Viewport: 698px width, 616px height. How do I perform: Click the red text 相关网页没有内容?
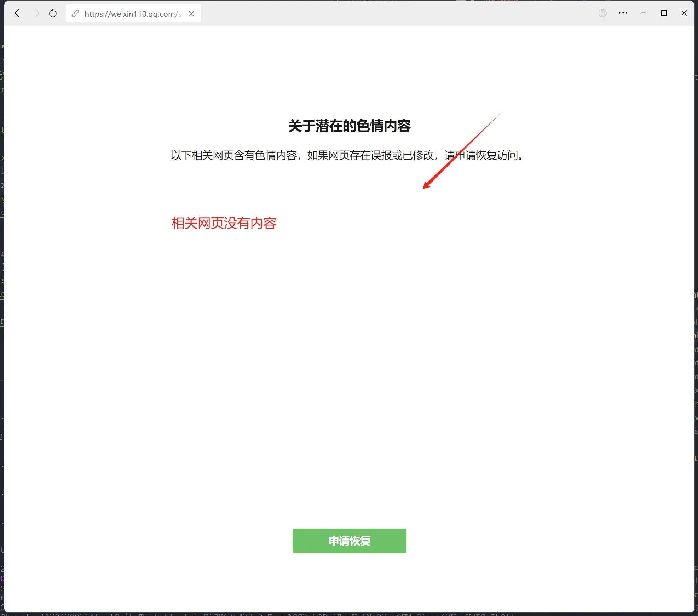tap(224, 223)
